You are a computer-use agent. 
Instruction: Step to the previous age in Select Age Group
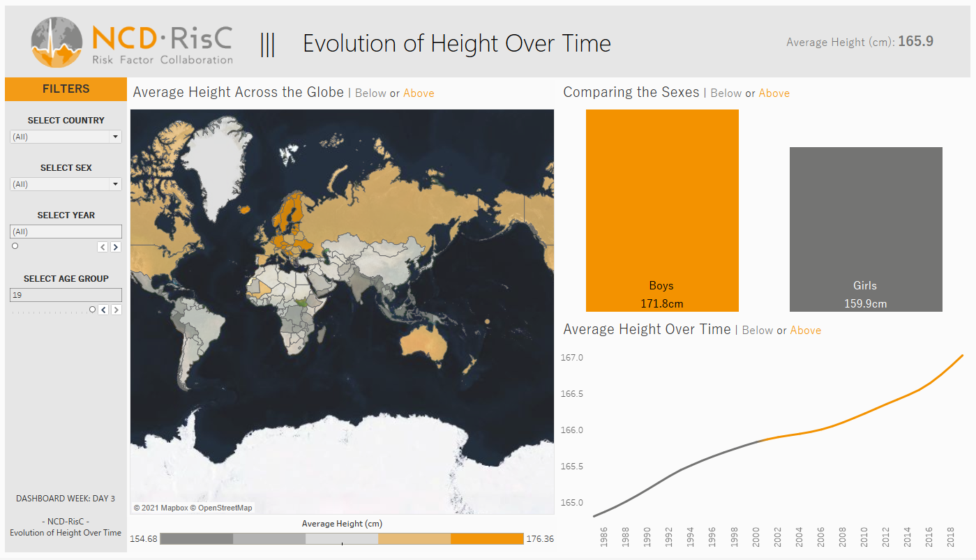[x=103, y=310]
